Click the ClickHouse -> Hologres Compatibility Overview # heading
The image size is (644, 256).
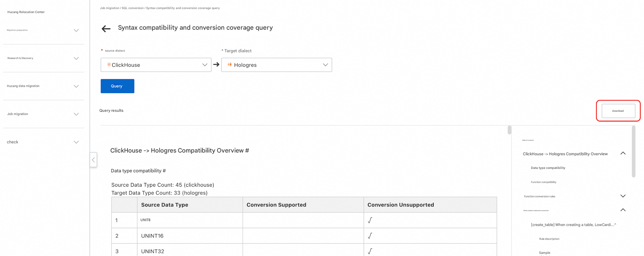pyautogui.click(x=180, y=150)
